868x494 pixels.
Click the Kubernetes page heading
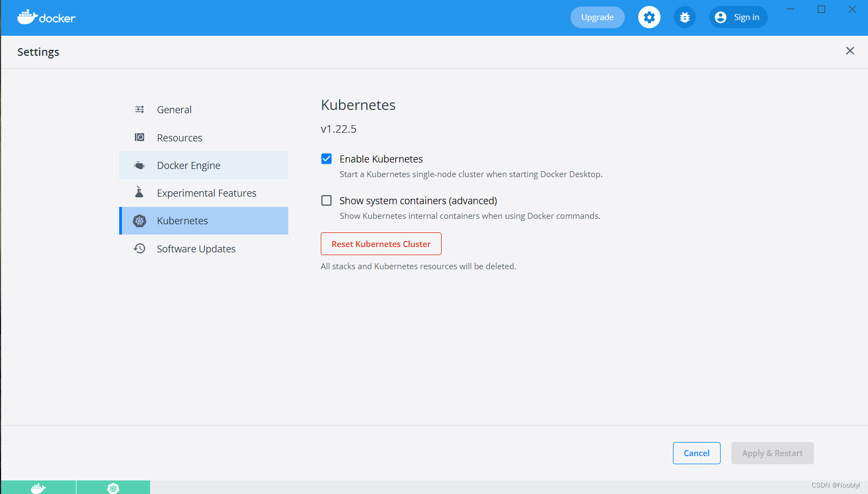tap(358, 105)
